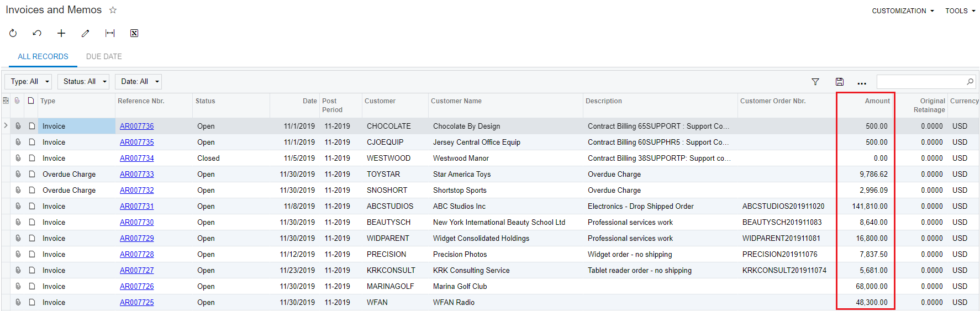Open attachments paperclip for AR007735 row

click(18, 142)
